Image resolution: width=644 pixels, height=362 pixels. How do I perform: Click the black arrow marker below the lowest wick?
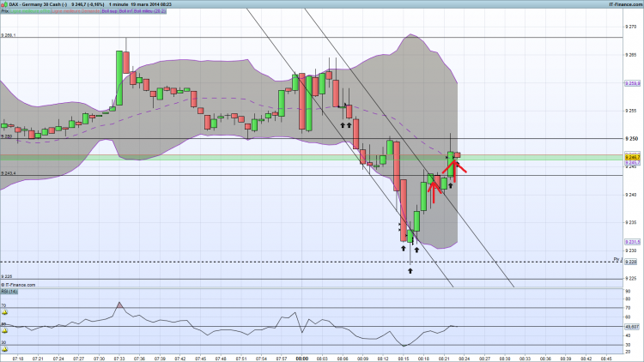tap(410, 271)
